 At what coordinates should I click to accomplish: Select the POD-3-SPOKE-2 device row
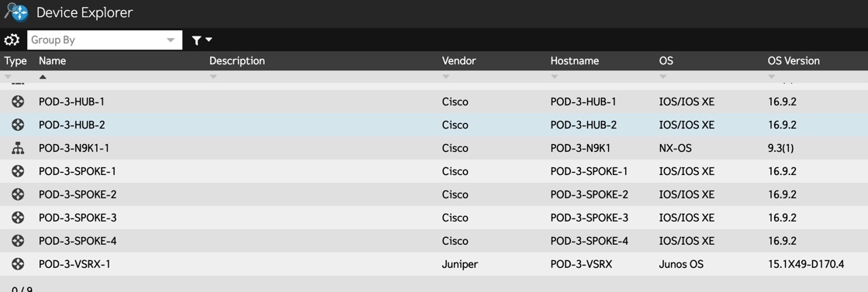(x=434, y=194)
